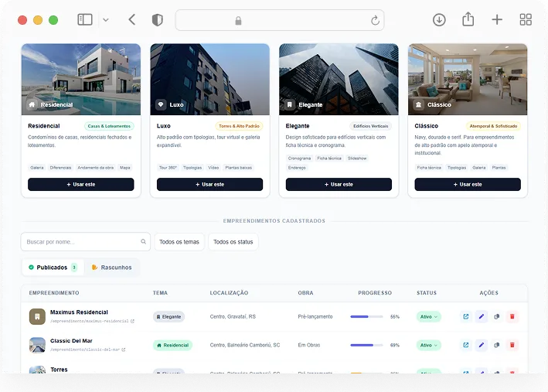Focus the Buscar por nome search field

tap(86, 242)
